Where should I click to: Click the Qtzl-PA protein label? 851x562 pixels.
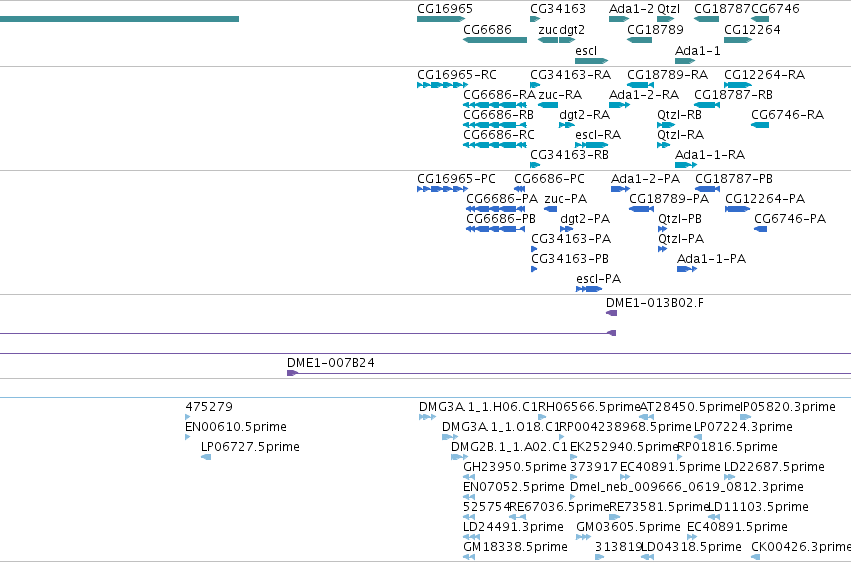click(681, 239)
